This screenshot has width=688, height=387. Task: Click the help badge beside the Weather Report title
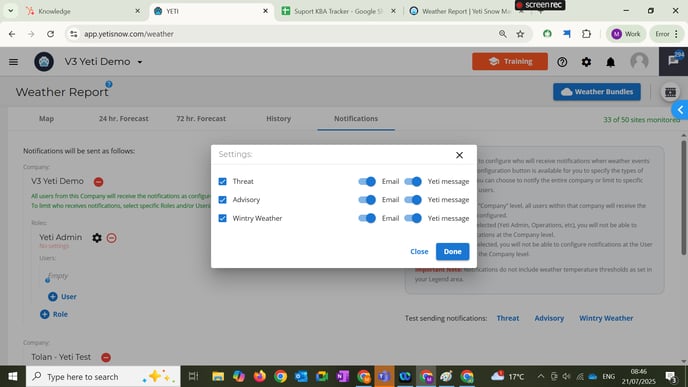[x=109, y=84]
